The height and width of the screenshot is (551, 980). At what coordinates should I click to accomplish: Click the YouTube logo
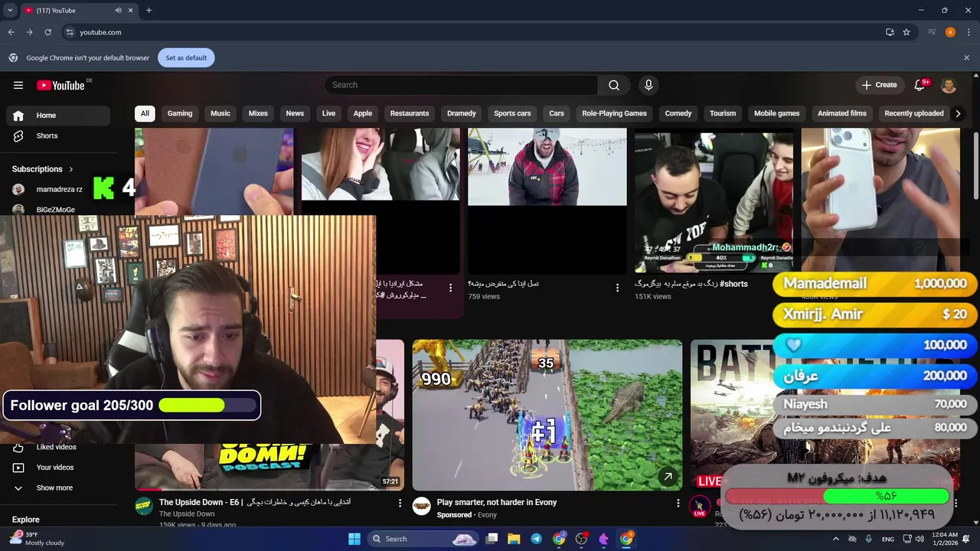[60, 85]
